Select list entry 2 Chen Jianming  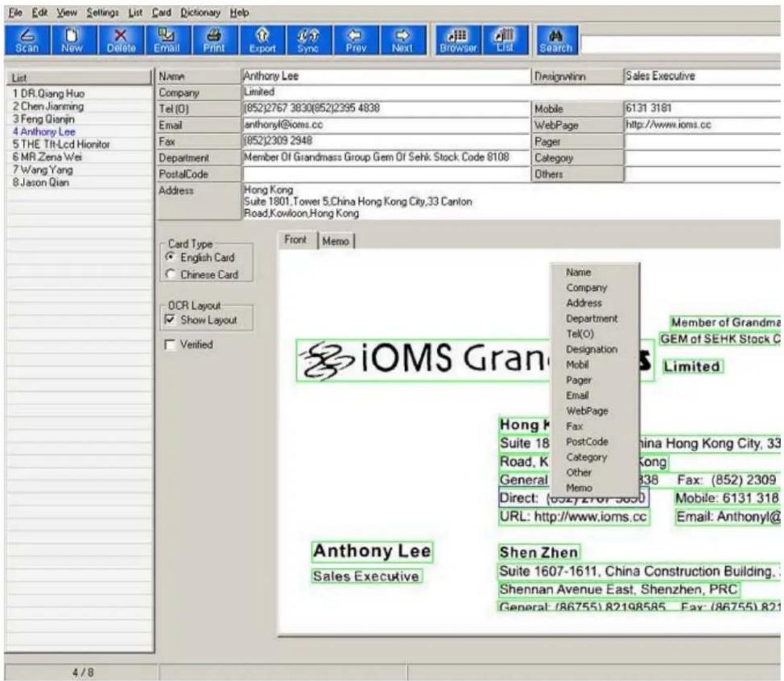coord(79,106)
